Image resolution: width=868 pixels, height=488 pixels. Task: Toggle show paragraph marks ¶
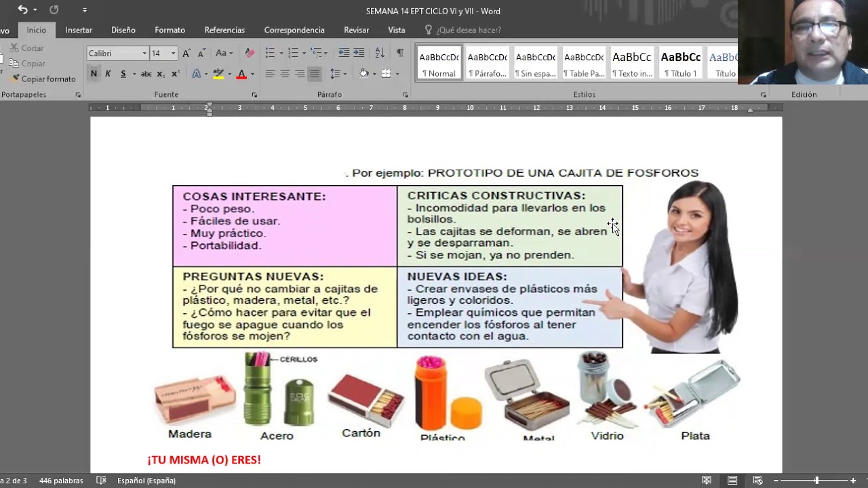coord(400,53)
